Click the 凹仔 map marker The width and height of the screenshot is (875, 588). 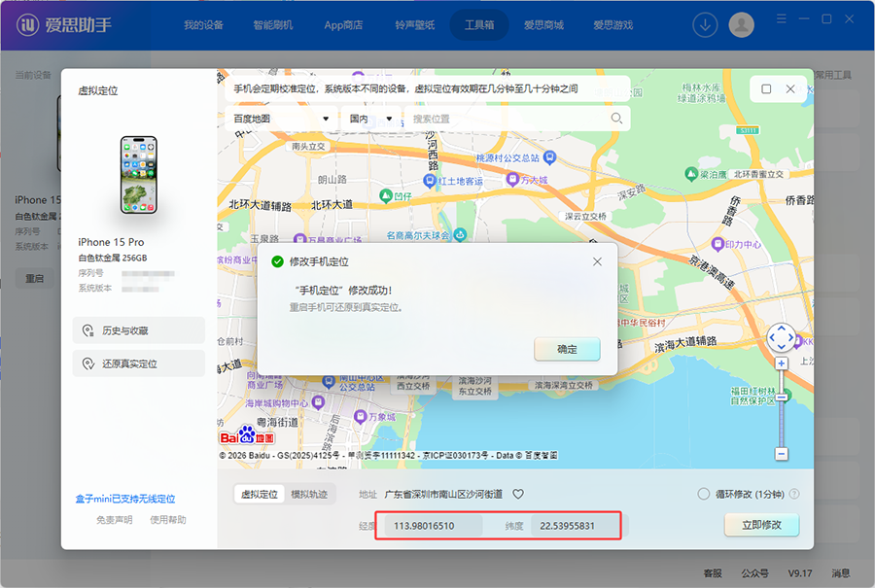pos(386,195)
